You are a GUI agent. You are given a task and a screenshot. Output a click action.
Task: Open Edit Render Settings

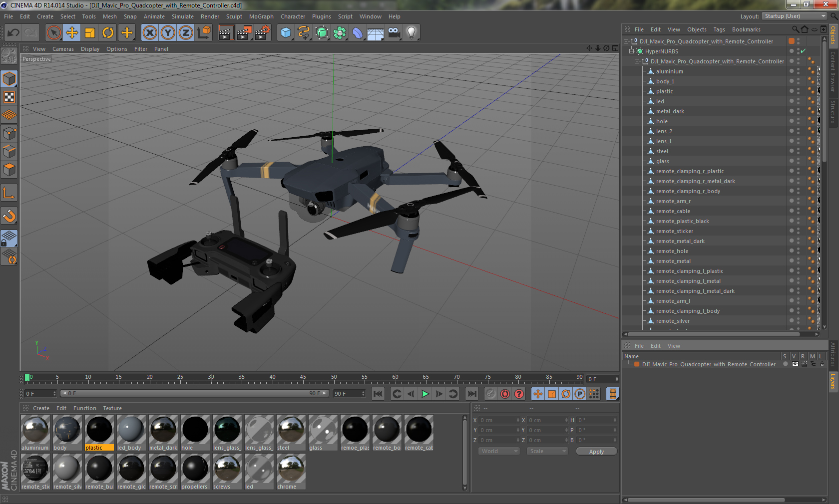coord(263,33)
